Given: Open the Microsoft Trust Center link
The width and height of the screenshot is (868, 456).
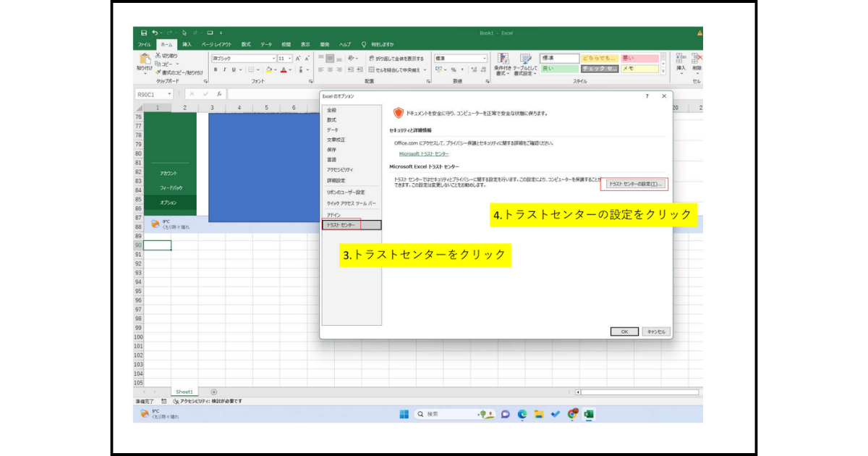Looking at the screenshot, I should pyautogui.click(x=424, y=154).
